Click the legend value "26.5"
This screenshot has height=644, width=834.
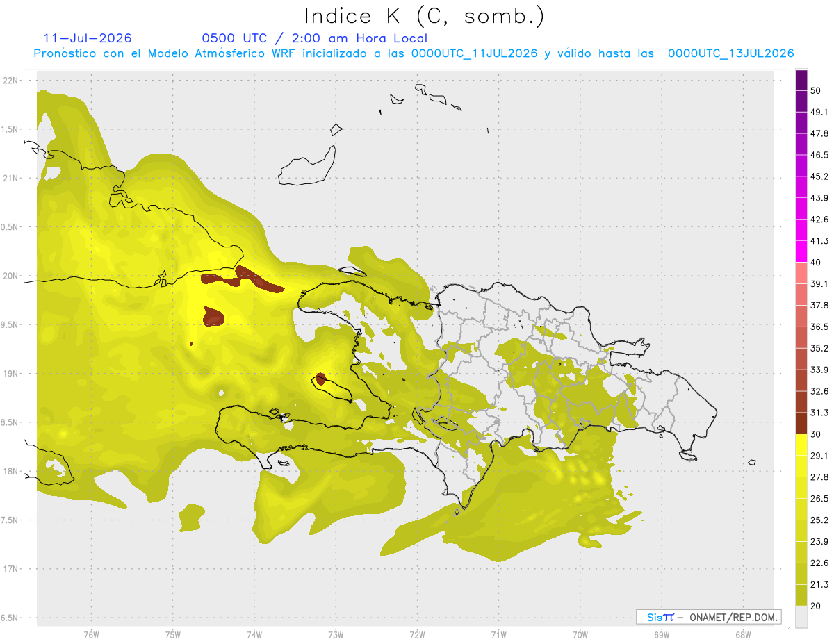coord(819,499)
